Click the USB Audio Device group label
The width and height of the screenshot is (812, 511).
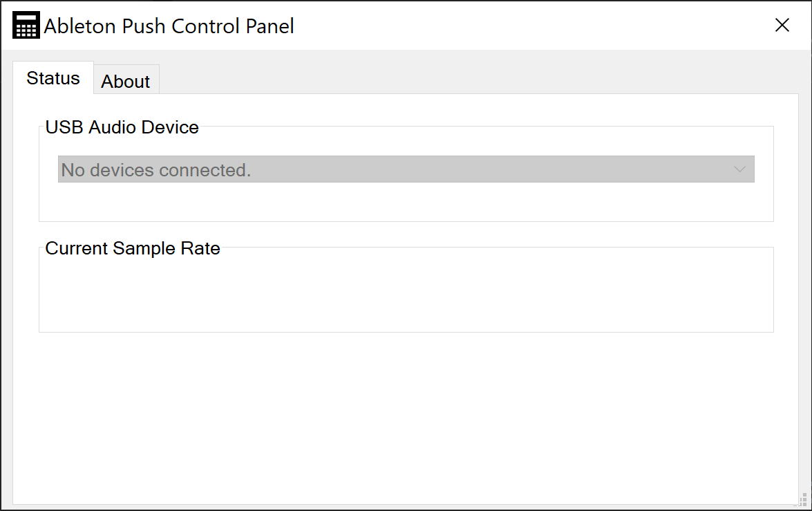(122, 127)
